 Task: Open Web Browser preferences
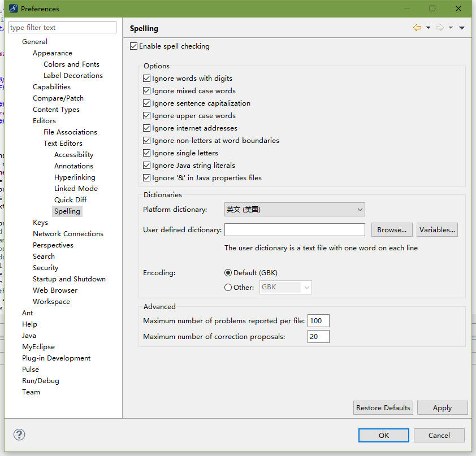coord(55,290)
